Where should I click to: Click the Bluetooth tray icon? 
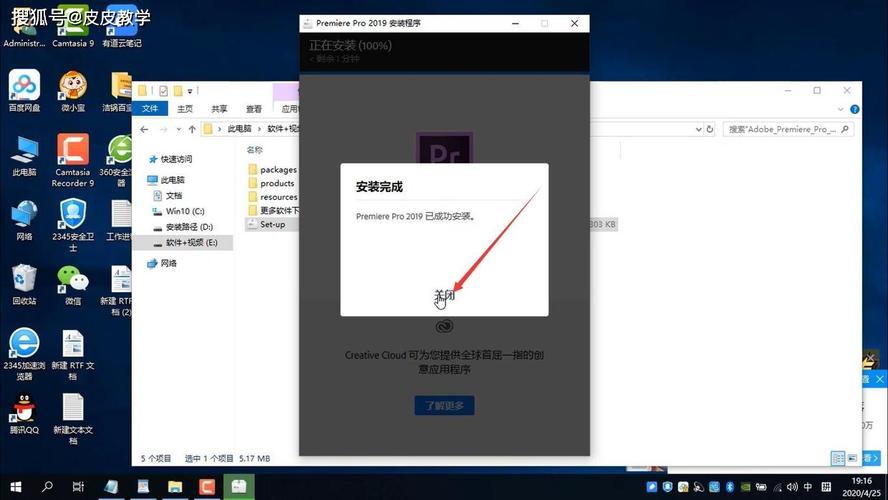[x=729, y=487]
